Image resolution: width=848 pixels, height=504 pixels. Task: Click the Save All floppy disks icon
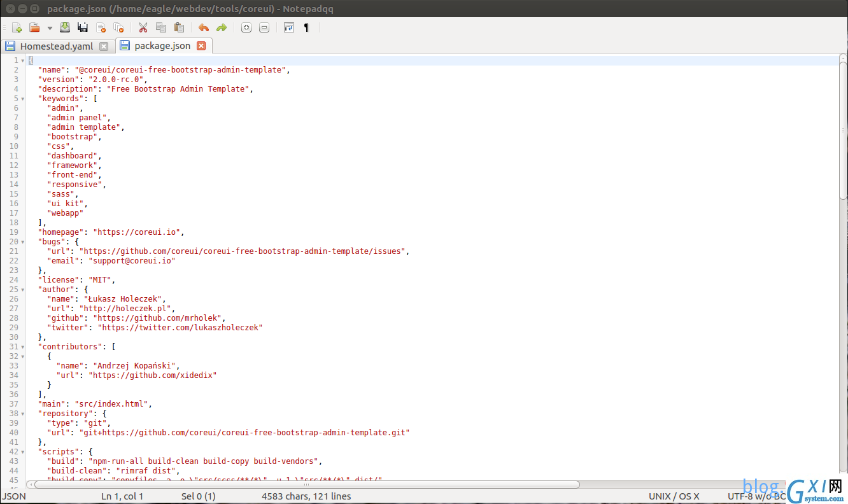tap(83, 27)
